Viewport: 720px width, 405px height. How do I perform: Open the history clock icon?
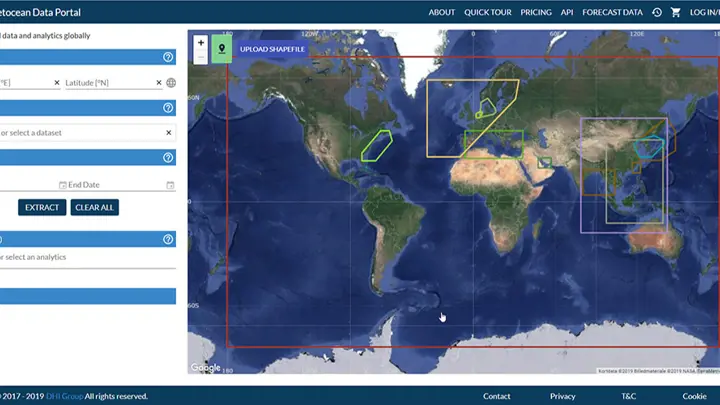click(657, 12)
